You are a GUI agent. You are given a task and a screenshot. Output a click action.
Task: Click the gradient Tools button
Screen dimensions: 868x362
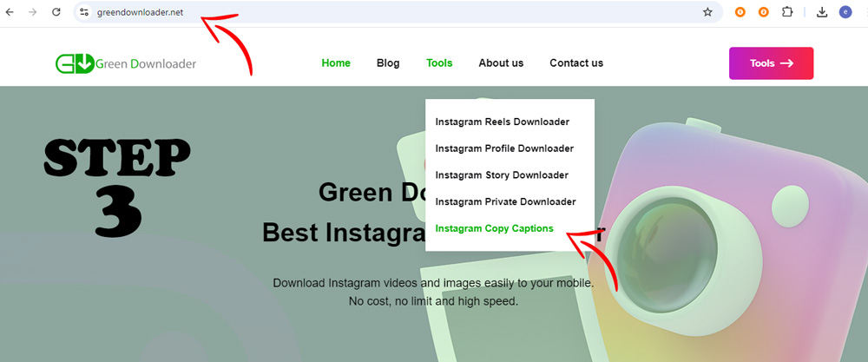click(x=771, y=63)
